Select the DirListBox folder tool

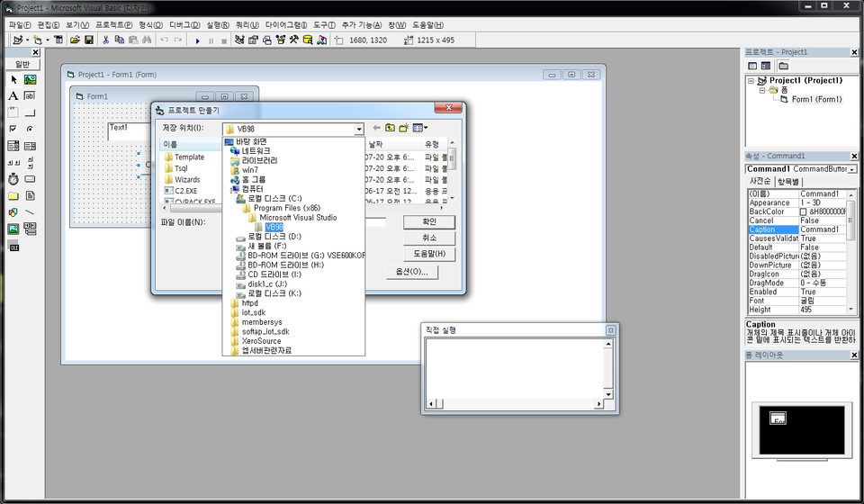pos(13,195)
